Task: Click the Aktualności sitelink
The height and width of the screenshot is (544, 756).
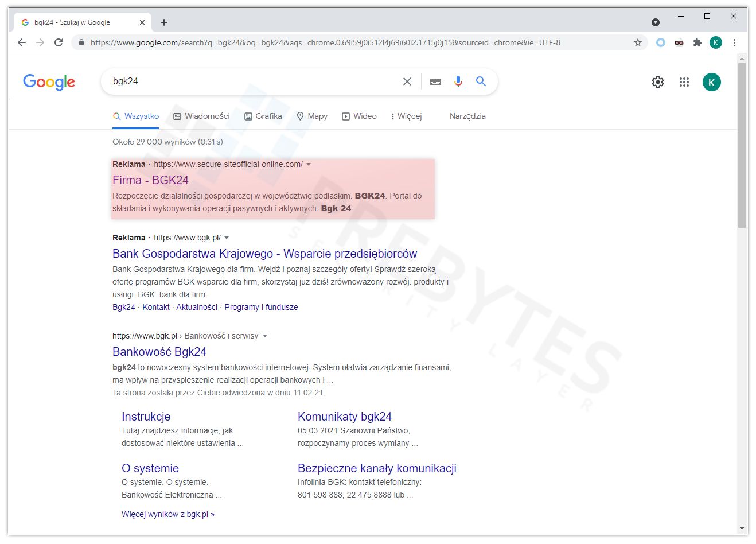Action: click(197, 307)
